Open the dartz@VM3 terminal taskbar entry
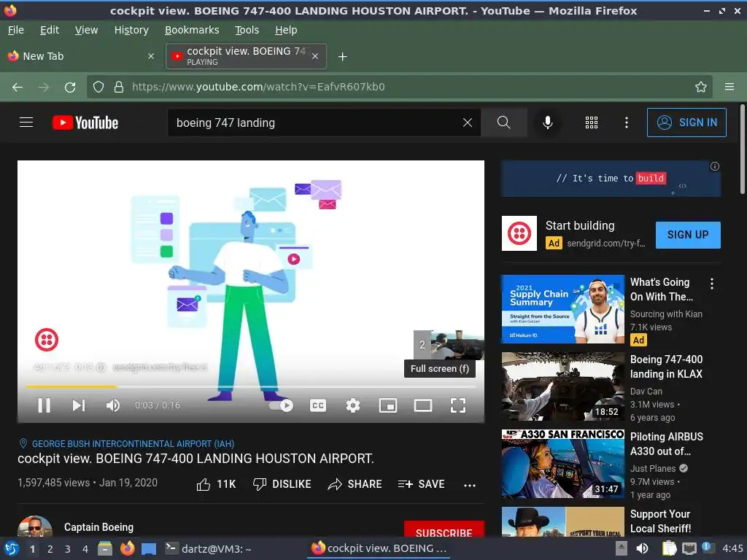This screenshot has width=747, height=560. (208, 549)
